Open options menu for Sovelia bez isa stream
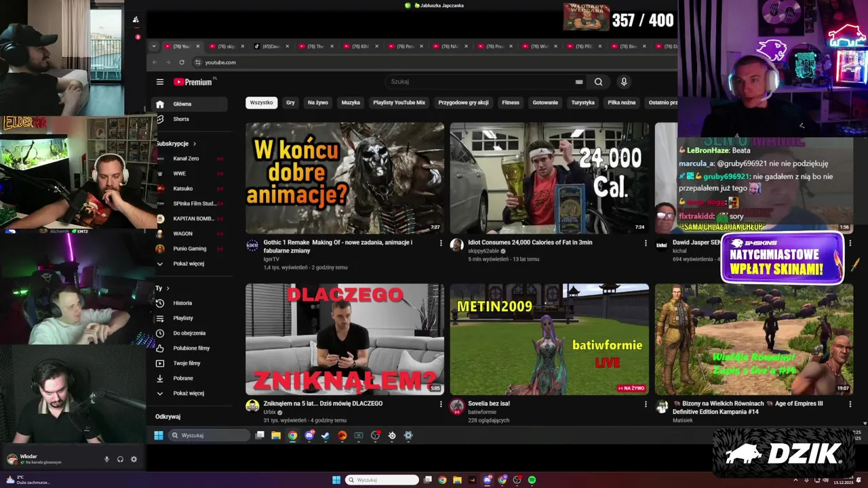 (x=646, y=404)
